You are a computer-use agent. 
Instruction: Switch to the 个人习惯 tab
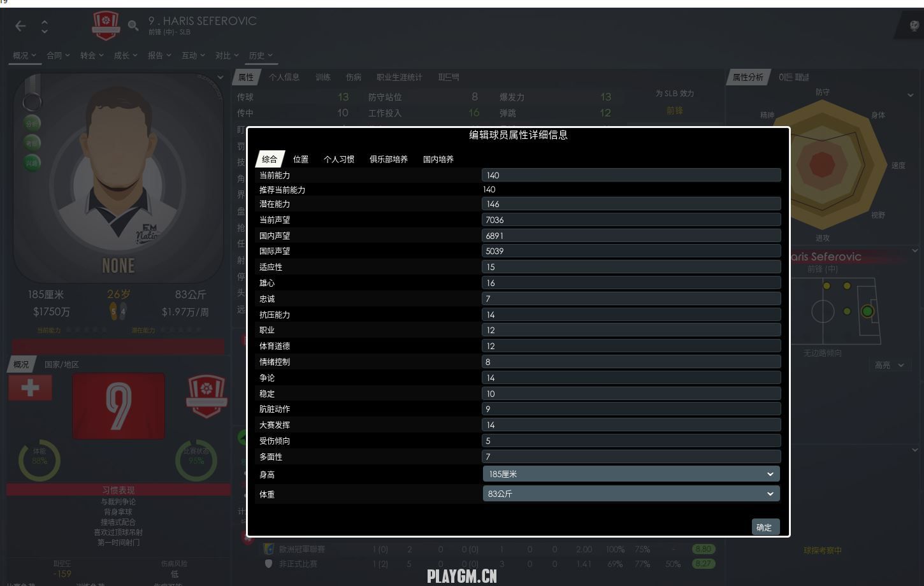point(339,159)
